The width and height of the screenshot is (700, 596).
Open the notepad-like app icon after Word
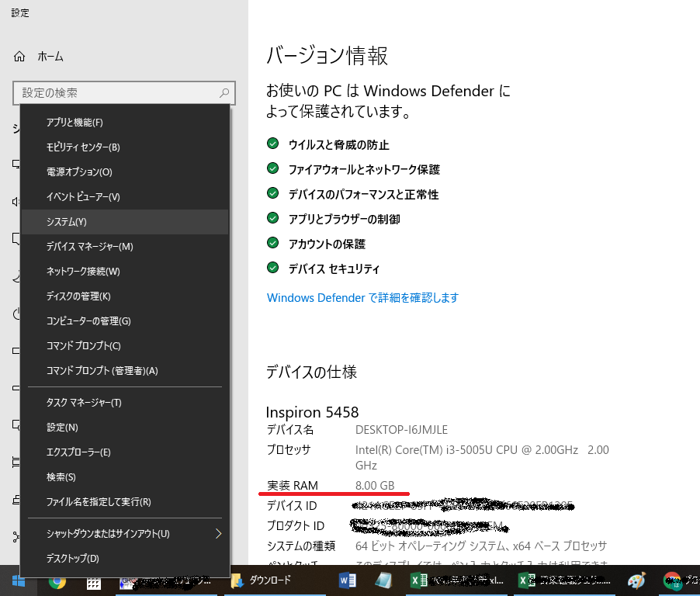click(x=383, y=580)
